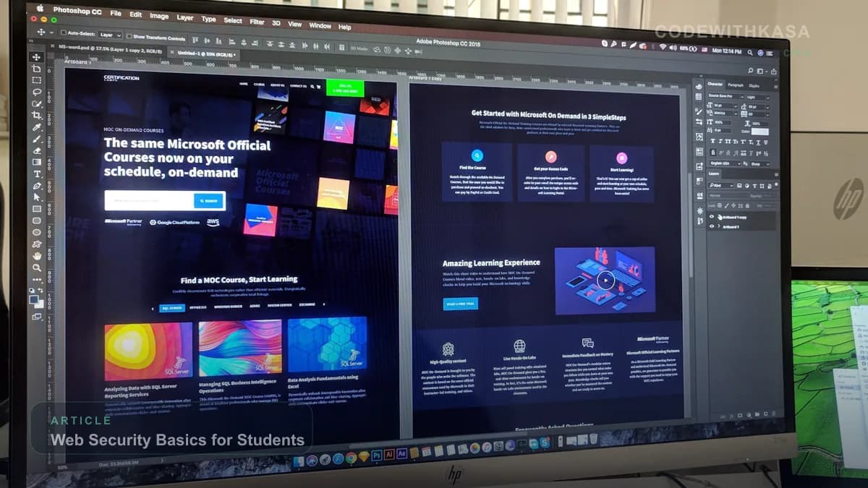
Task: Click the text Color swatch in Character panel
Action: pos(759,132)
